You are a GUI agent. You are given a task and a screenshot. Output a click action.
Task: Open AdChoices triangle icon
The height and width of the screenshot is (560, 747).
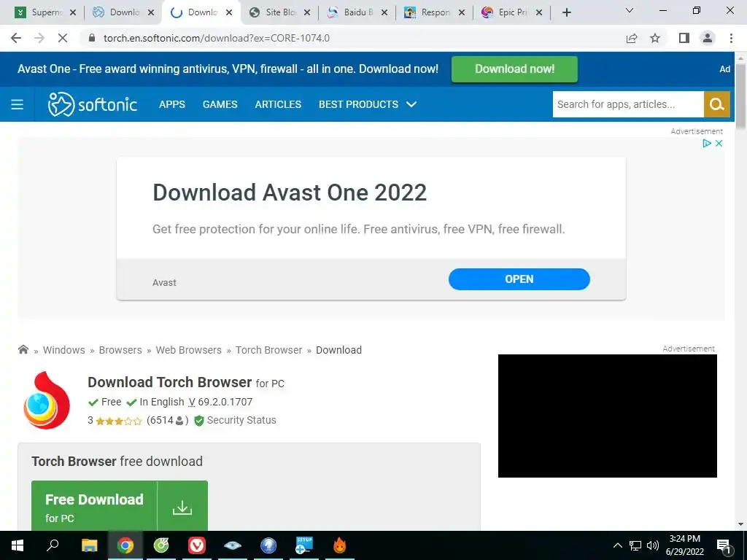click(707, 144)
